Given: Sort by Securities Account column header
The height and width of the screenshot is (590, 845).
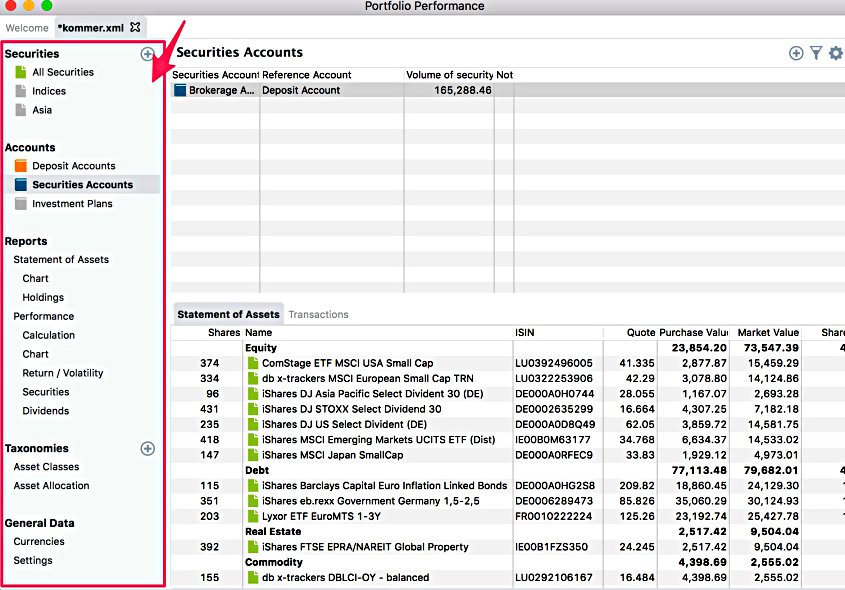Looking at the screenshot, I should click(x=216, y=75).
